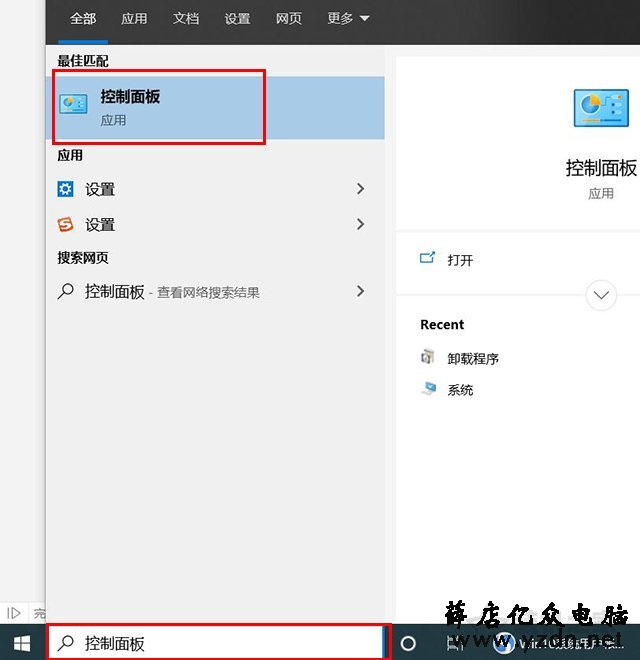Screen dimensions: 640x660
Task: Open the Control Panel best match result
Action: [215, 108]
